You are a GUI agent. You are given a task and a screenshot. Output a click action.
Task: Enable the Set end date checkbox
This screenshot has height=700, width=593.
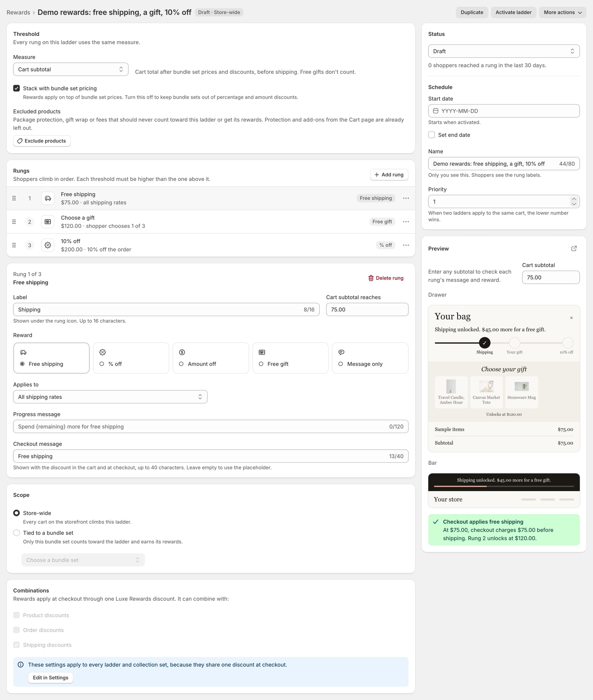431,135
